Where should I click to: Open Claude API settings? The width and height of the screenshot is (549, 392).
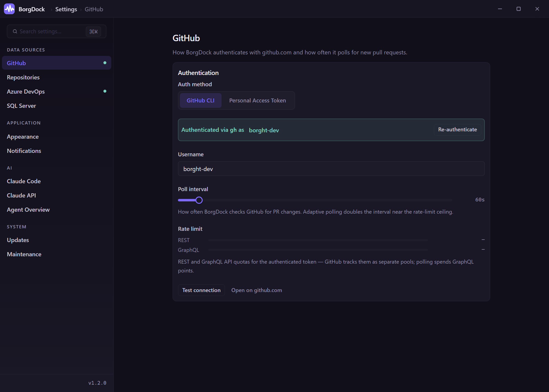[x=57, y=195]
